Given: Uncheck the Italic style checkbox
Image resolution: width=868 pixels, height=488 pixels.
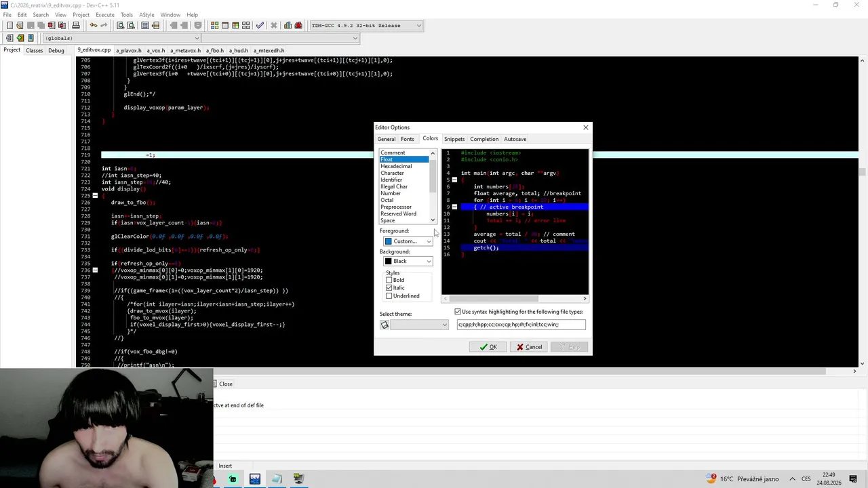Looking at the screenshot, I should pyautogui.click(x=389, y=288).
